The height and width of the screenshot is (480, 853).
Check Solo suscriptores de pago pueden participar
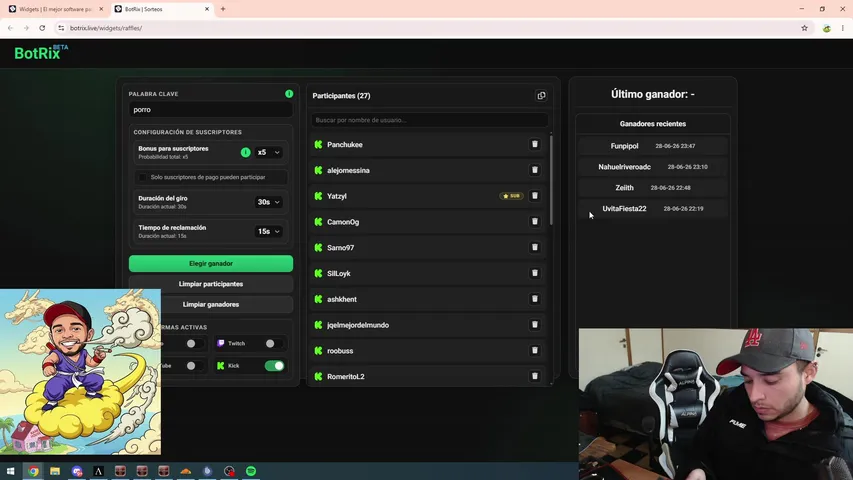click(x=143, y=177)
